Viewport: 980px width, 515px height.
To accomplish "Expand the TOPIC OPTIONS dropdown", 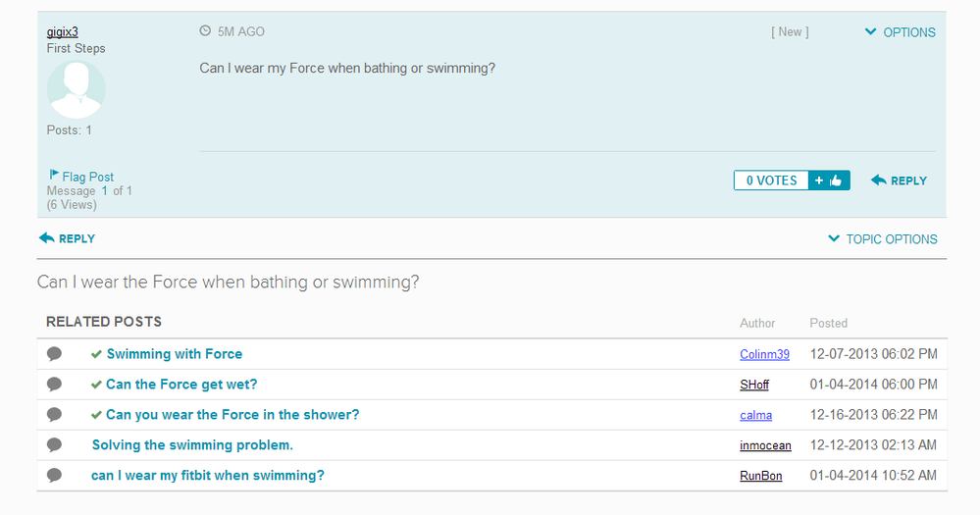I will click(x=883, y=238).
